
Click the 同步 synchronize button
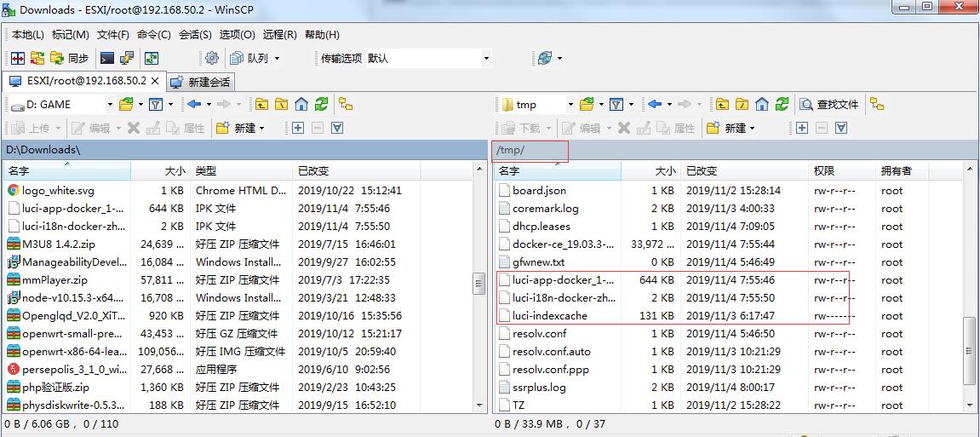point(70,58)
